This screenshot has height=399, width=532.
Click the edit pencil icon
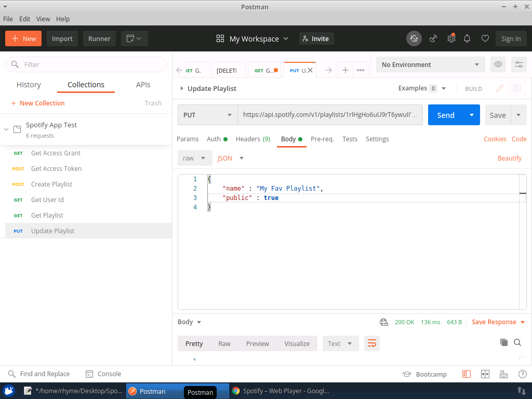click(499, 88)
